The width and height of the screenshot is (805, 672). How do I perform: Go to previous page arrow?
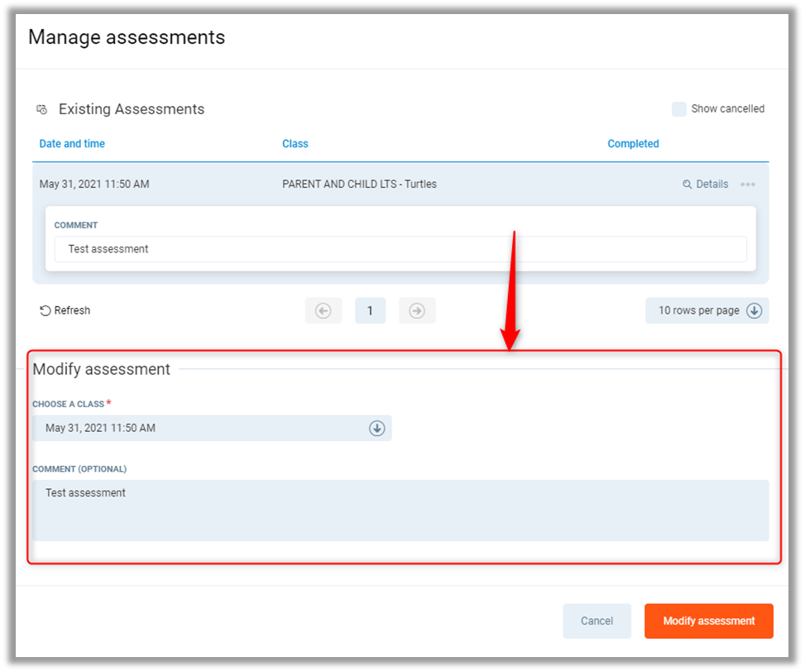(x=323, y=311)
